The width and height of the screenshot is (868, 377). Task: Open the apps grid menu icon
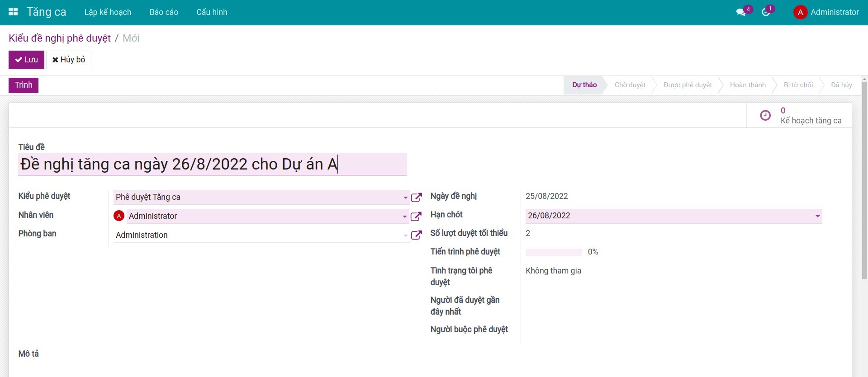tap(13, 12)
